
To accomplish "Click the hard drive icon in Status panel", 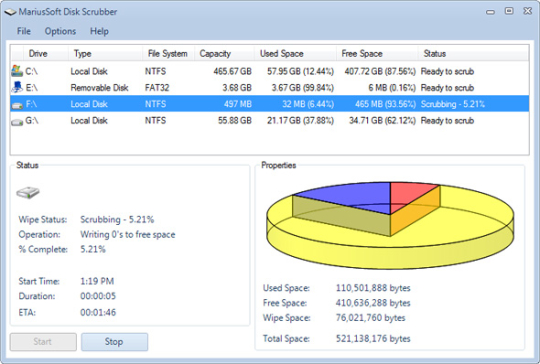I will click(x=28, y=192).
